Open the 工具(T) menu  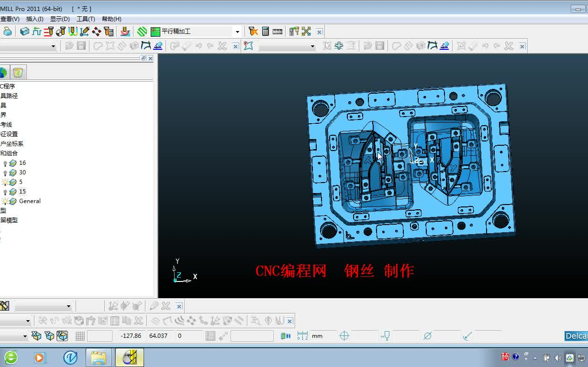(86, 19)
